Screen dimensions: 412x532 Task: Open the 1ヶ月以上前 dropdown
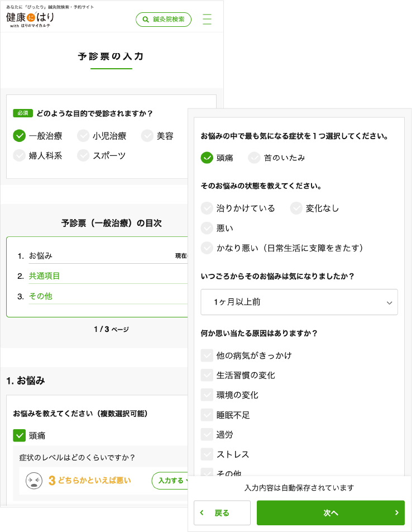pyautogui.click(x=299, y=302)
